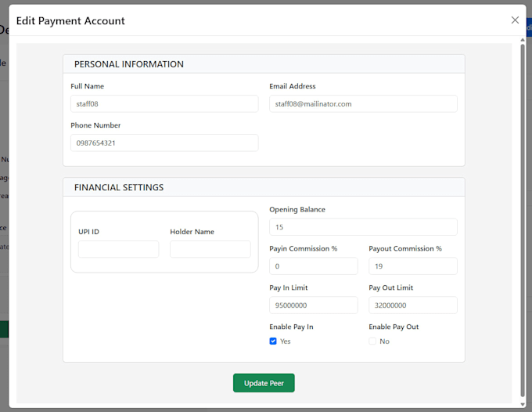532x412 pixels.
Task: Click the Opening Balance label
Action: point(297,210)
